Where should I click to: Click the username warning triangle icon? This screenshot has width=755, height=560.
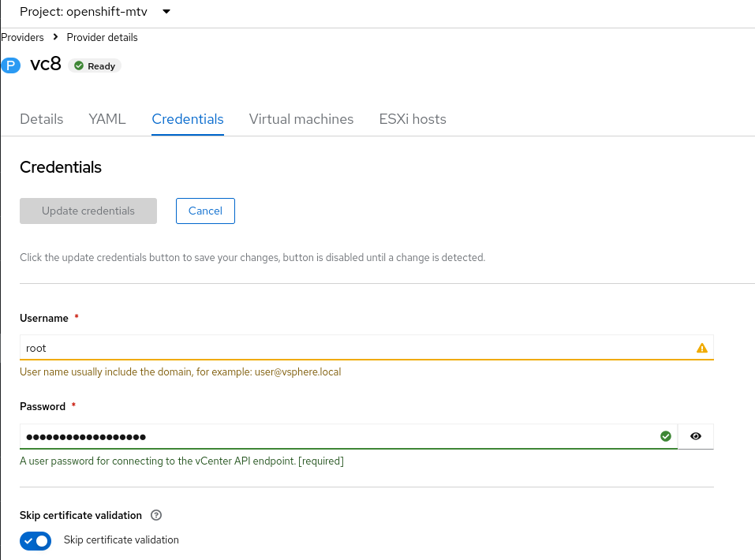pyautogui.click(x=702, y=348)
